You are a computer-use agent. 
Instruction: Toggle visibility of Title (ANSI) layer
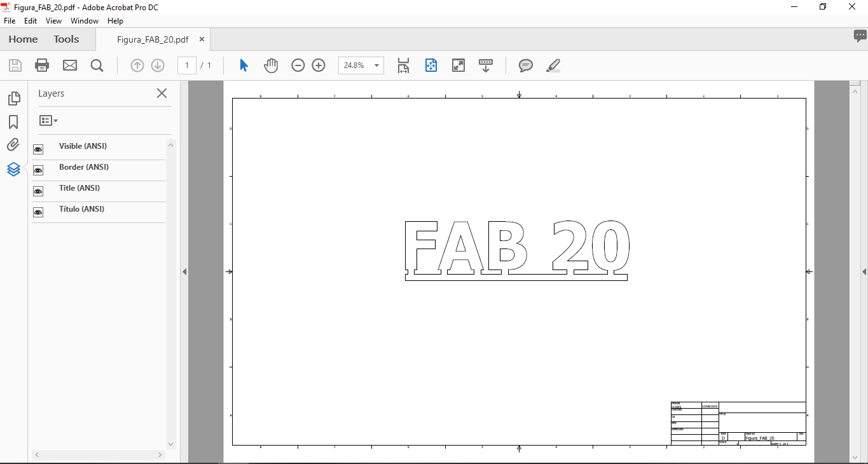point(38,191)
